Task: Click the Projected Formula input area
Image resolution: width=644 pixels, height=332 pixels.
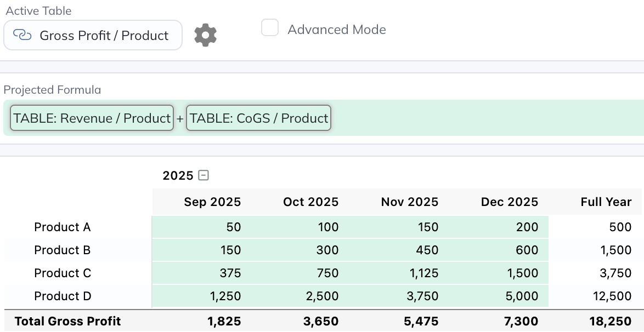Action: (483, 118)
